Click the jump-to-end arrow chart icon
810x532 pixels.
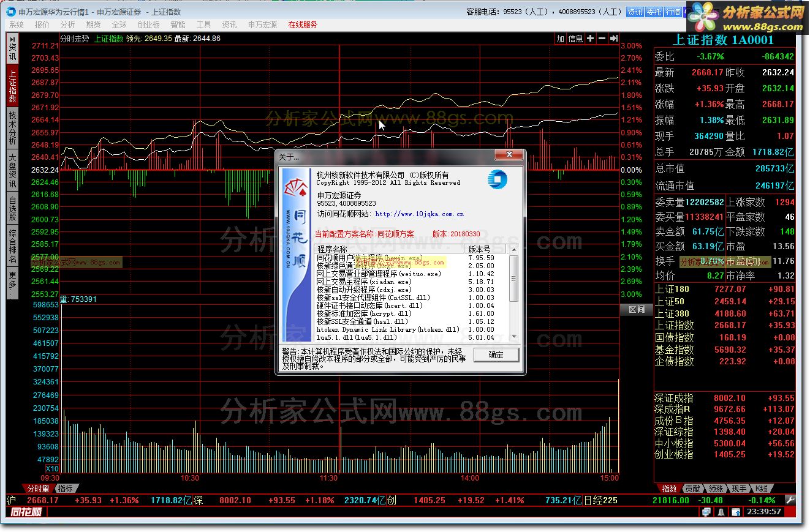click(614, 39)
